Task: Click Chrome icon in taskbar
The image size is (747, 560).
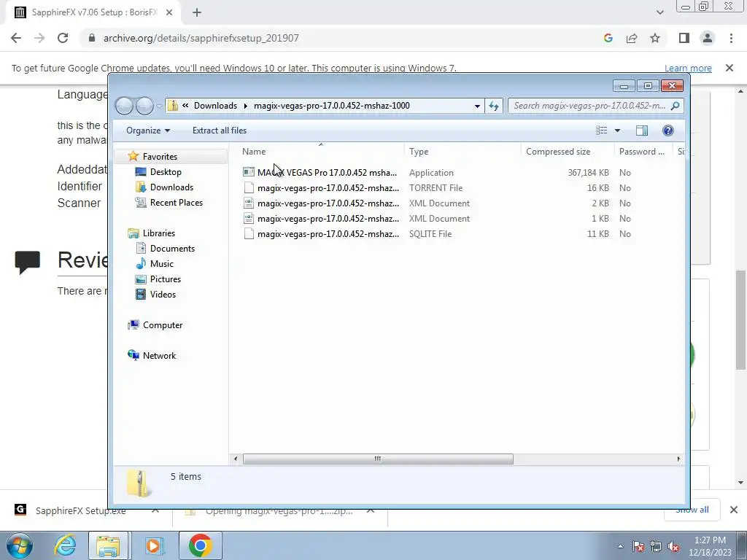Action: click(200, 545)
